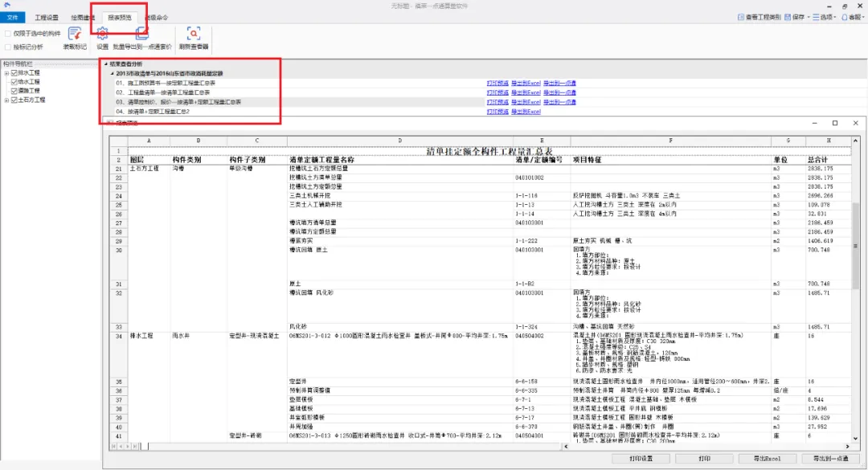Screen dimensions: 868x470
Task: Expand the 土石方工程 tree node
Action: (6, 100)
